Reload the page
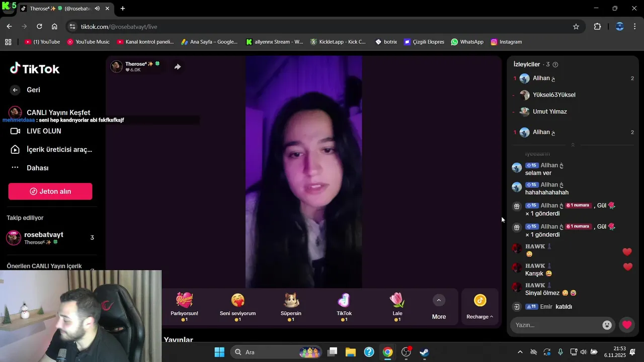The height and width of the screenshot is (362, 644). (39, 27)
